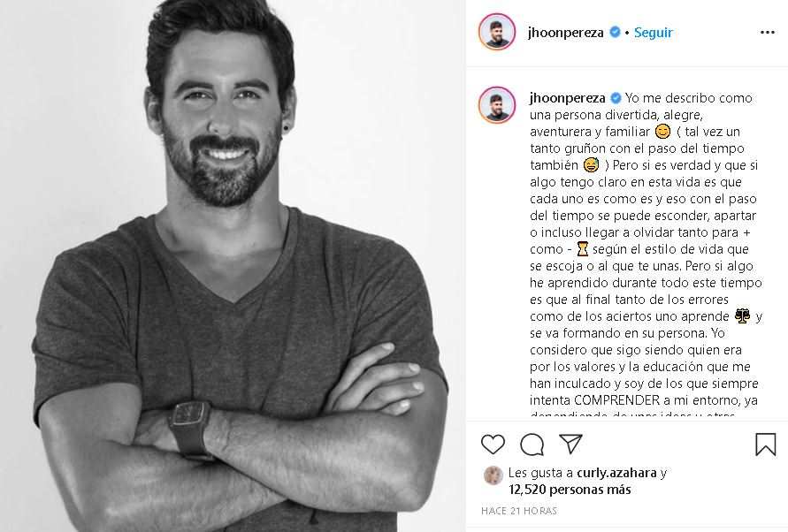Click the balance scale emoji in caption

(x=742, y=316)
